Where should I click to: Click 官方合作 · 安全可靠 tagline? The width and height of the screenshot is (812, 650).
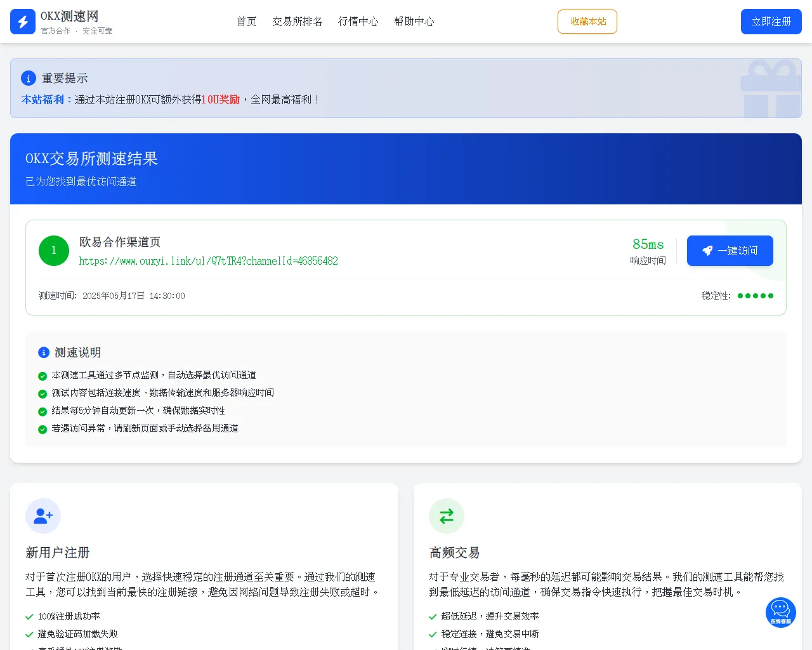pos(77,30)
